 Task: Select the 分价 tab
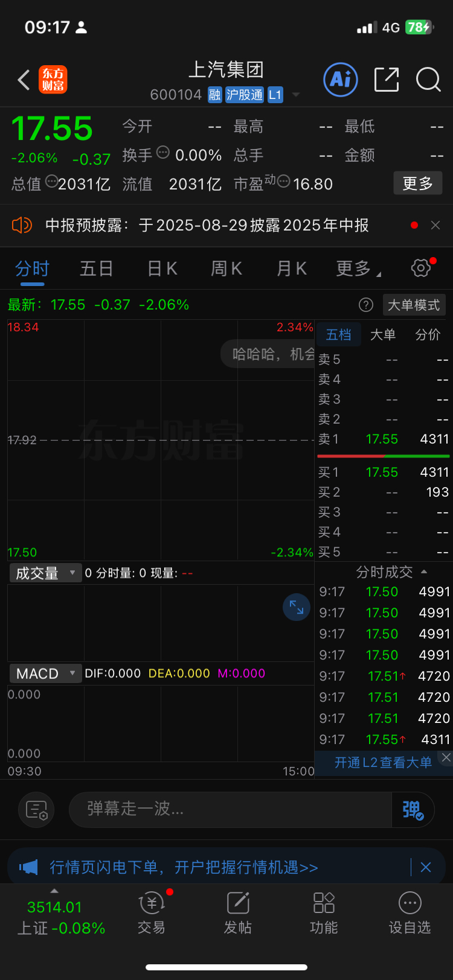[x=428, y=334]
